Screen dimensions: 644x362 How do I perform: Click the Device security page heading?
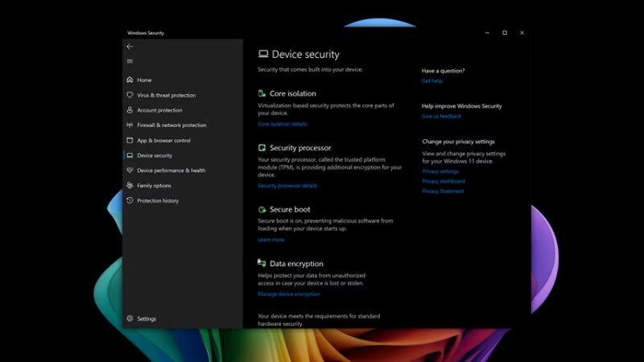(306, 54)
